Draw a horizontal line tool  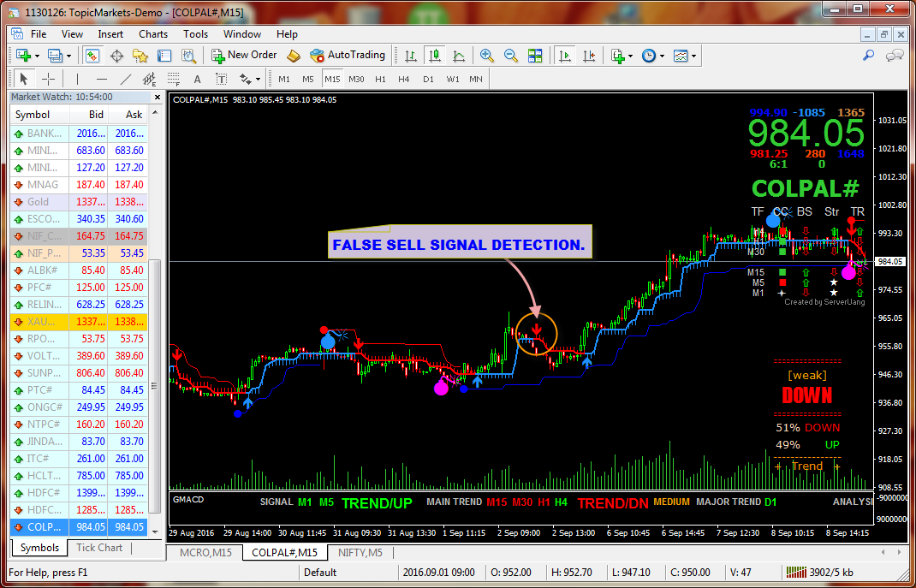(102, 79)
